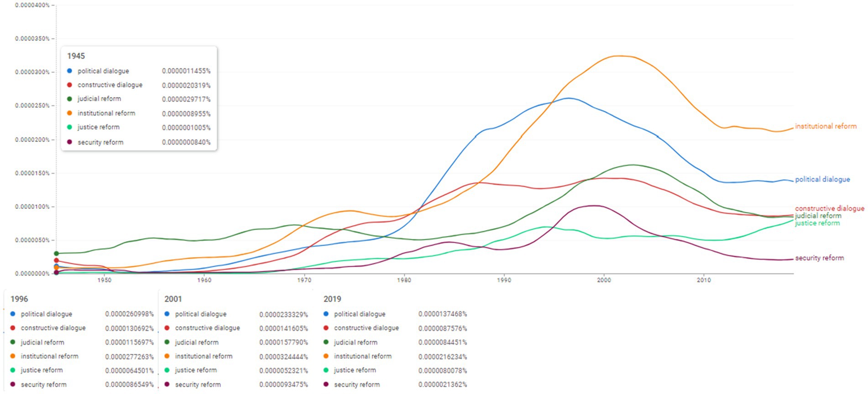
Task: Click 'justice reform' label in 2019 panel
Action: (355, 370)
